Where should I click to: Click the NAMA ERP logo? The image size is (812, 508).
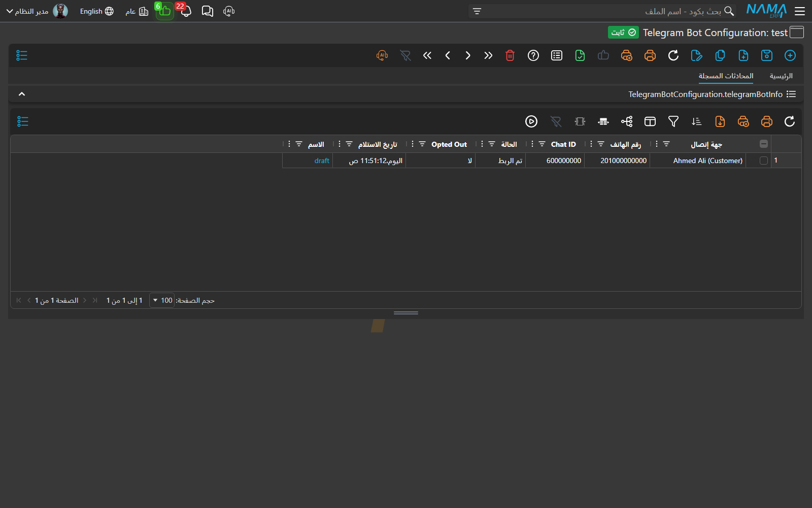[766, 11]
